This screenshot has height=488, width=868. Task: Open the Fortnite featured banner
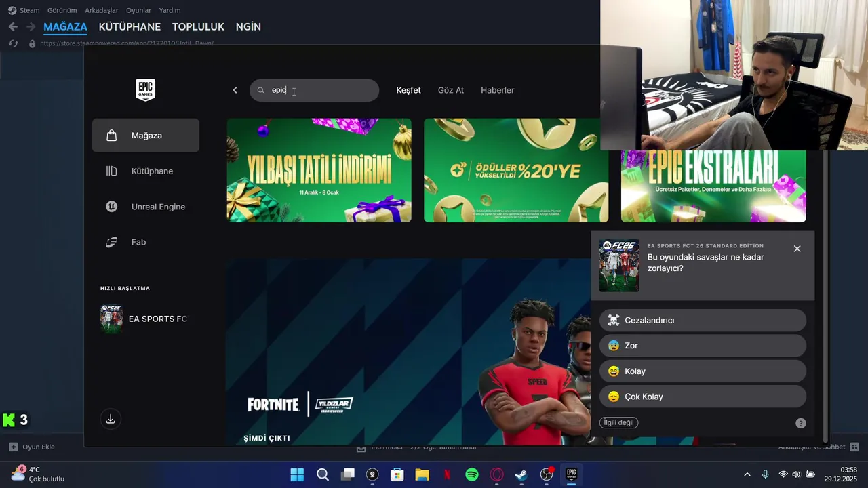tap(408, 351)
